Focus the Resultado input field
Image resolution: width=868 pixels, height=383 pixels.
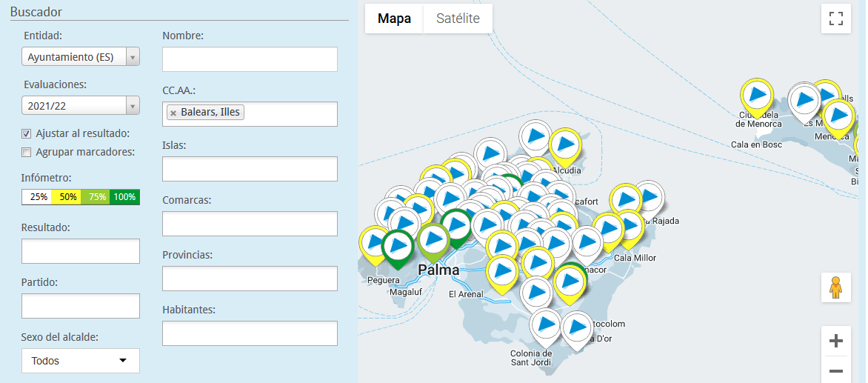coord(81,251)
